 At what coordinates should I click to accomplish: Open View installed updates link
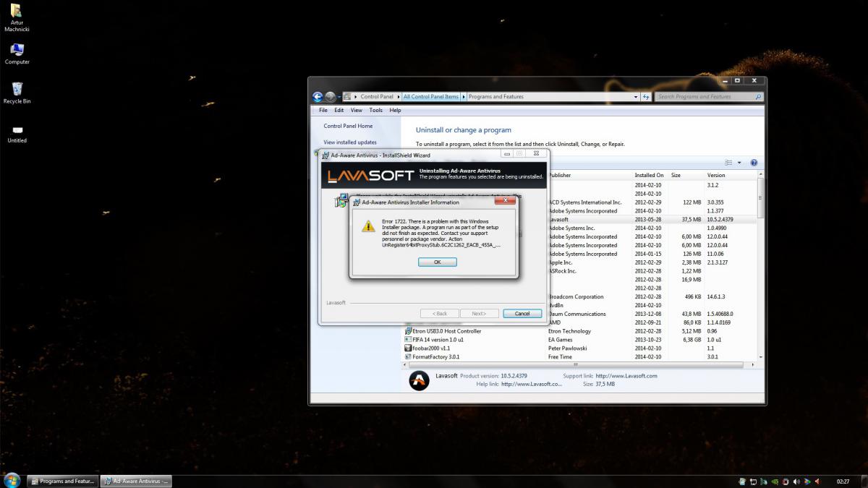pos(350,142)
